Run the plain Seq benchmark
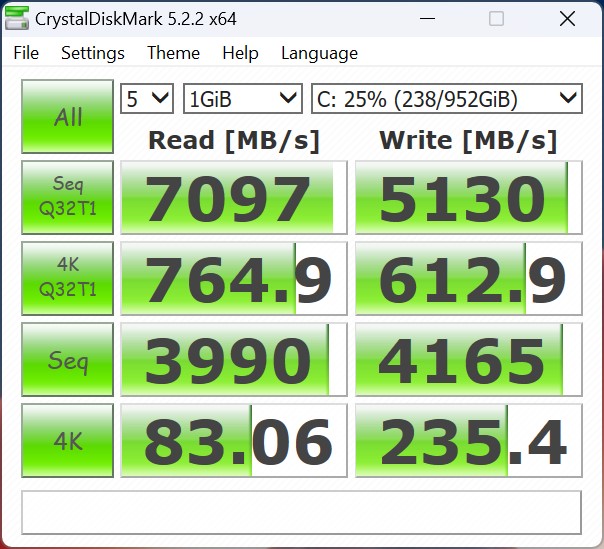 (x=67, y=359)
